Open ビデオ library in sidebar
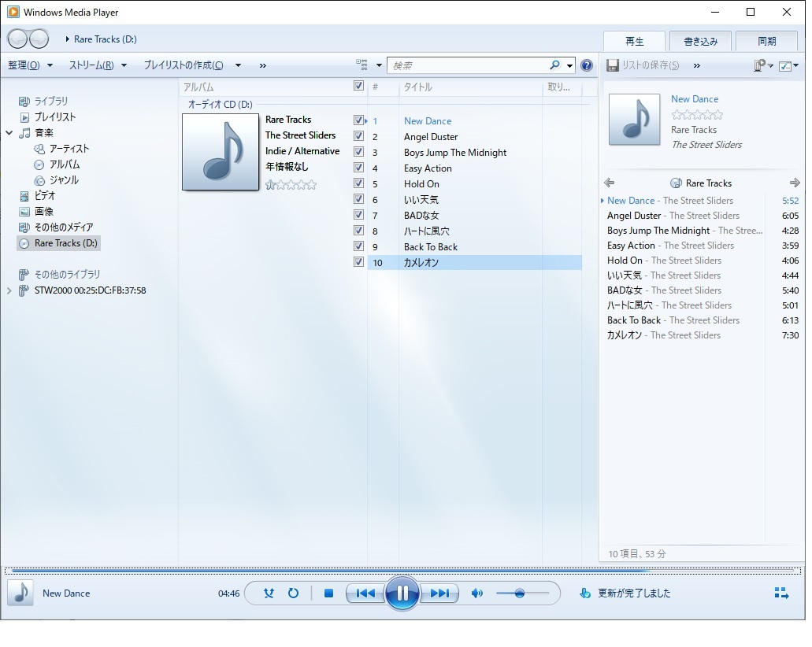Screen dimensions: 812x647 (x=45, y=196)
